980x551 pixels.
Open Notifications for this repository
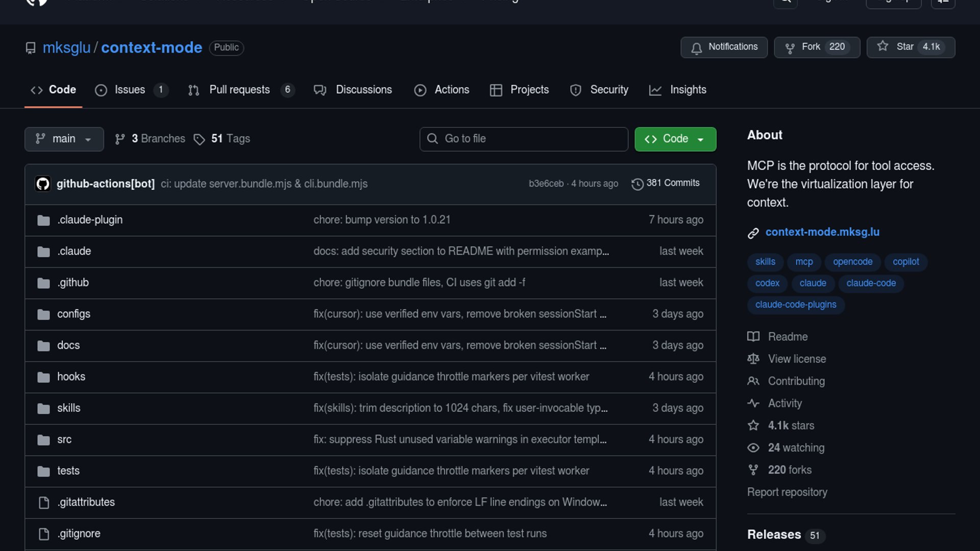(723, 47)
